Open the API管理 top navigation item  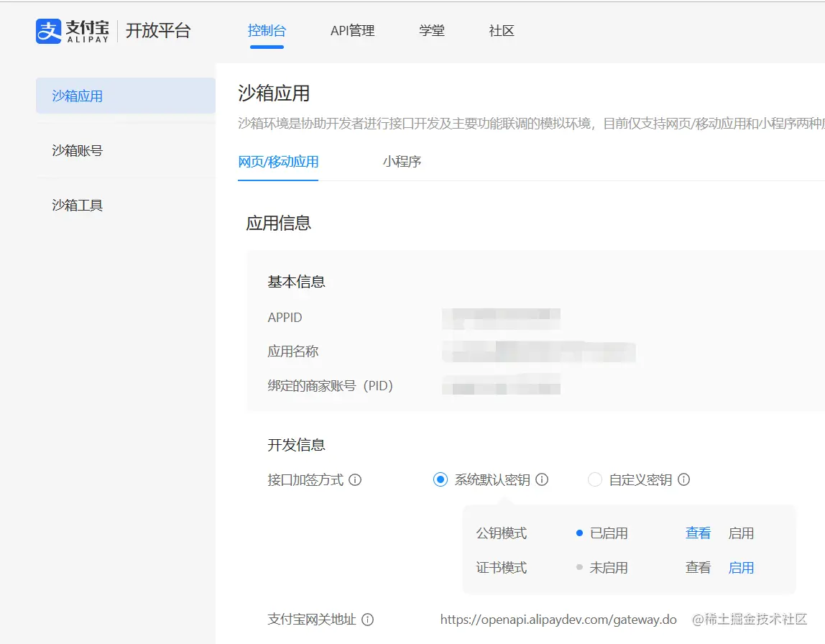[353, 31]
